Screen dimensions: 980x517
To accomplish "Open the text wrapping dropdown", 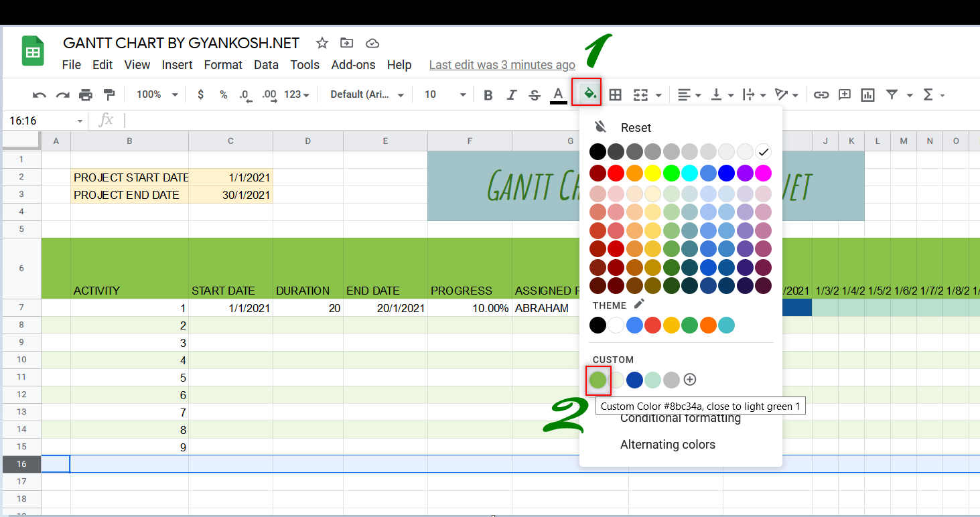I will pos(754,94).
